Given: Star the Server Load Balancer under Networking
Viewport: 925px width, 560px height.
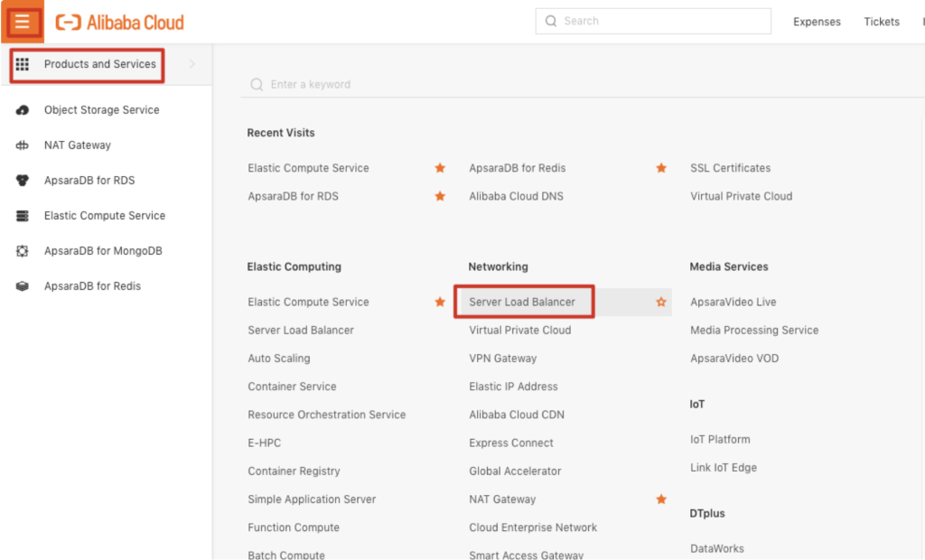Looking at the screenshot, I should 661,302.
